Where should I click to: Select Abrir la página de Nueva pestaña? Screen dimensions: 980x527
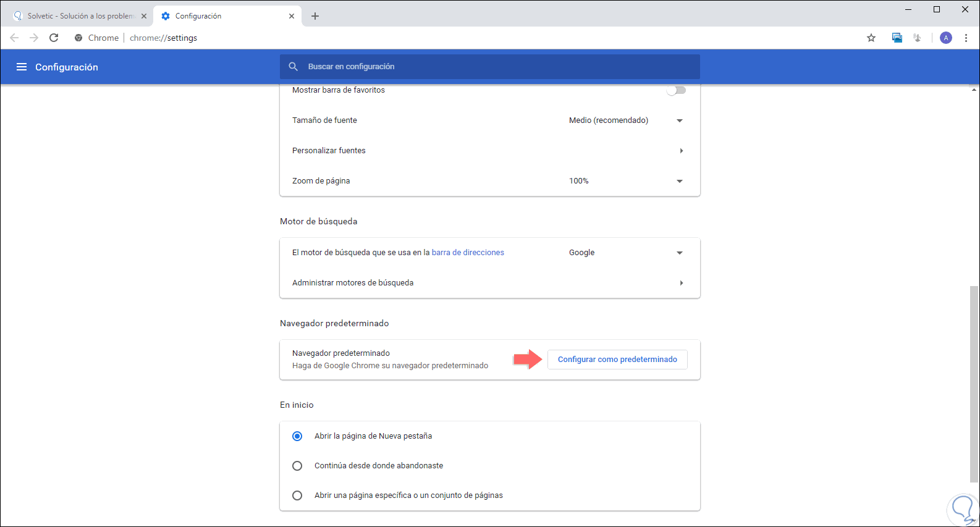297,436
